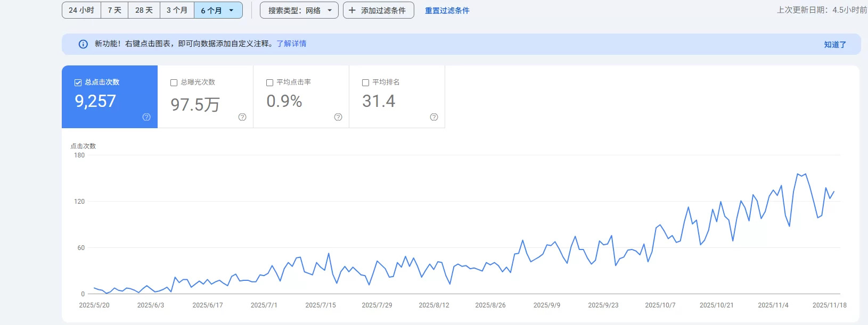The height and width of the screenshot is (325, 868).
Task: Click the 2025/9/23 axis date label
Action: click(603, 305)
